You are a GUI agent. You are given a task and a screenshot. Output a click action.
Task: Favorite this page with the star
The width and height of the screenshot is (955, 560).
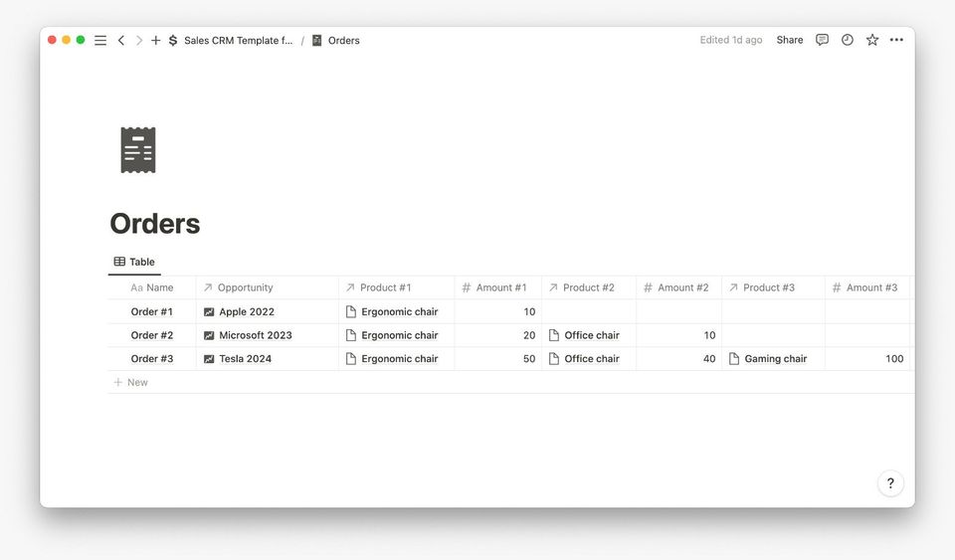(872, 40)
